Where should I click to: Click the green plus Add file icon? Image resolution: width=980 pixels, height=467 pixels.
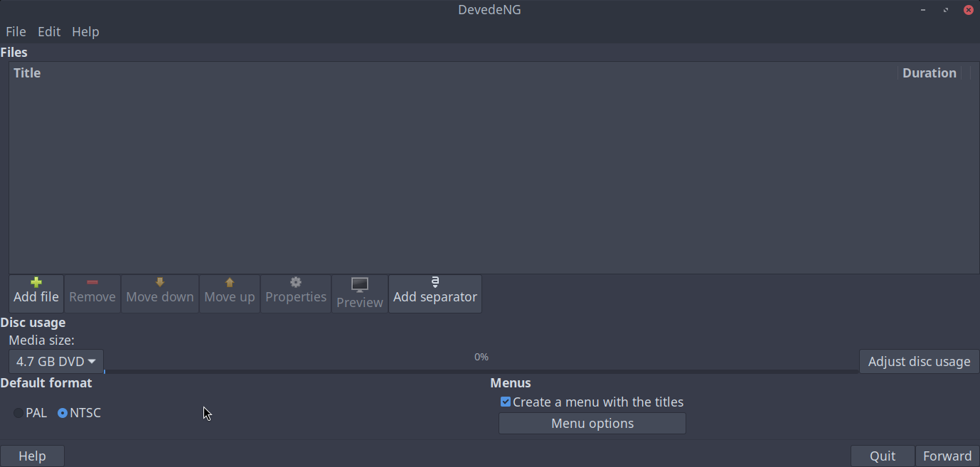click(36, 283)
